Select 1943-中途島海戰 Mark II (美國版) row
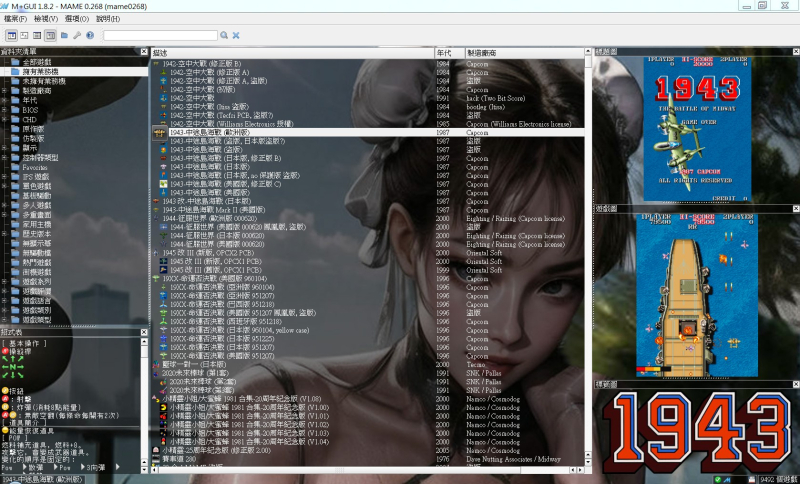The height and width of the screenshot is (484, 800). click(368, 210)
